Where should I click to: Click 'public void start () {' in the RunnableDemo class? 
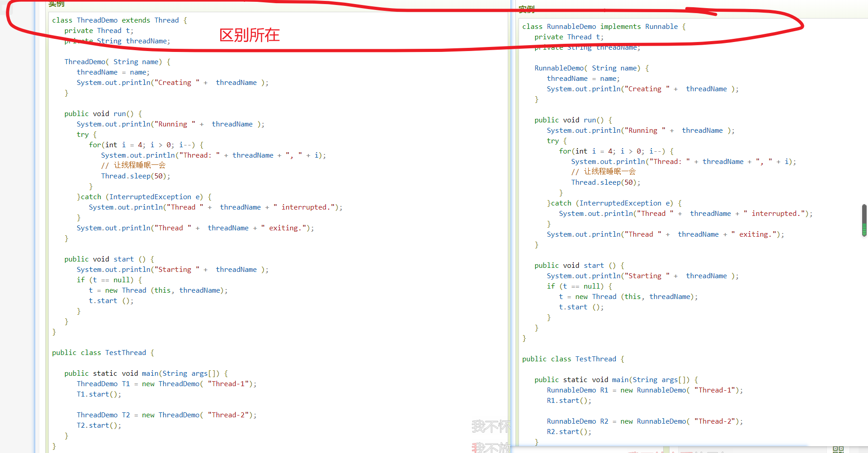(580, 266)
